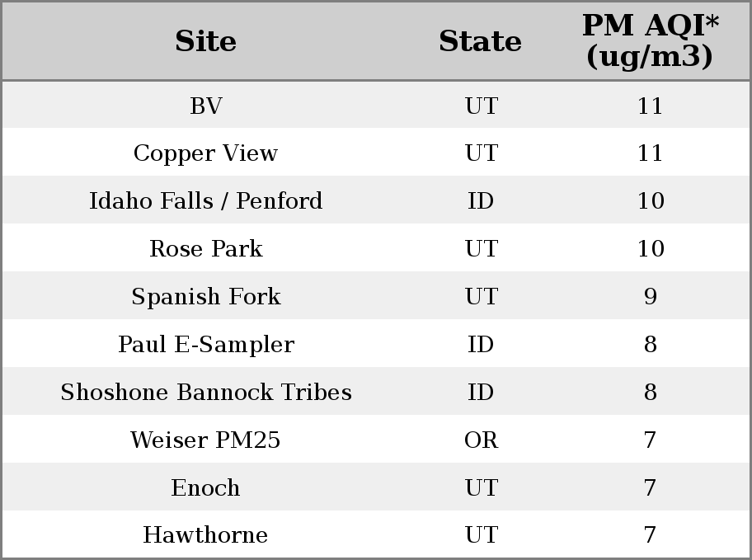This screenshot has width=752, height=560.
Task: Click the State column header
Action: (x=480, y=40)
